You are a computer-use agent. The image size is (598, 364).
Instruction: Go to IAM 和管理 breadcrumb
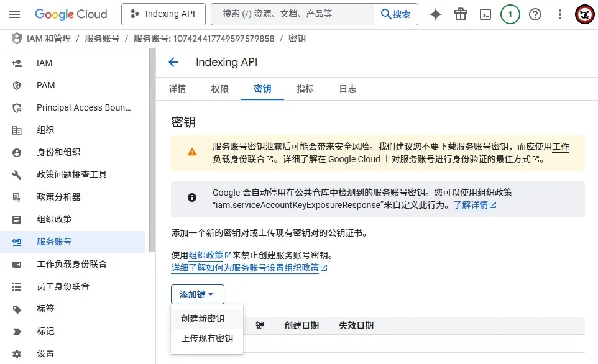point(49,39)
